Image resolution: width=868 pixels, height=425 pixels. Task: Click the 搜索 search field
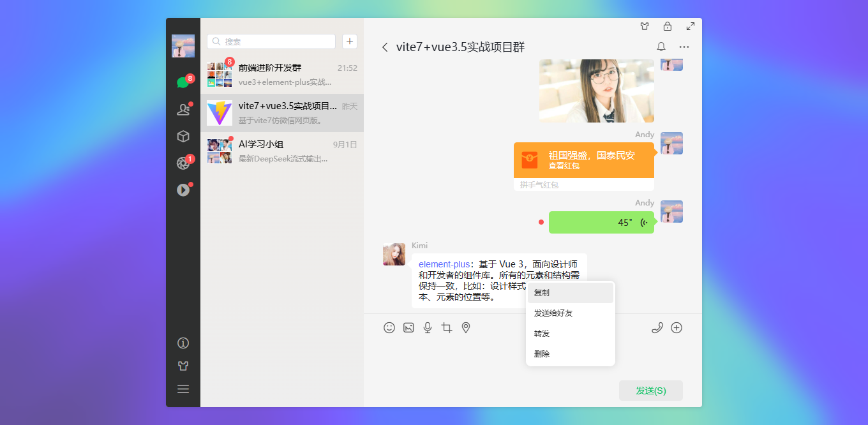point(271,41)
